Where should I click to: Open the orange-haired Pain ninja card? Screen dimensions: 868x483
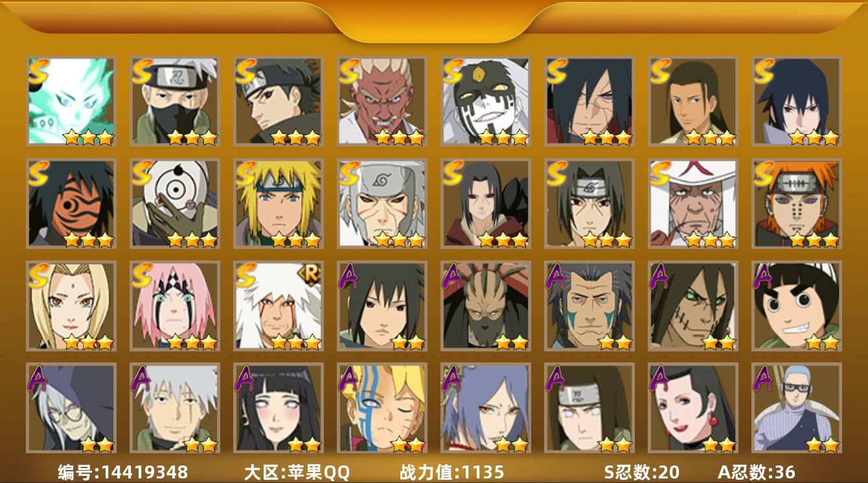click(797, 204)
